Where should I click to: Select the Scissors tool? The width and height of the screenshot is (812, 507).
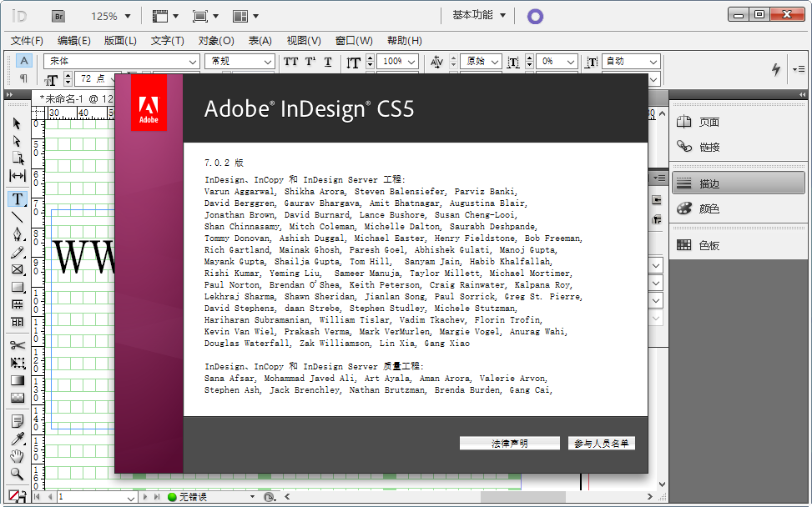(17, 345)
